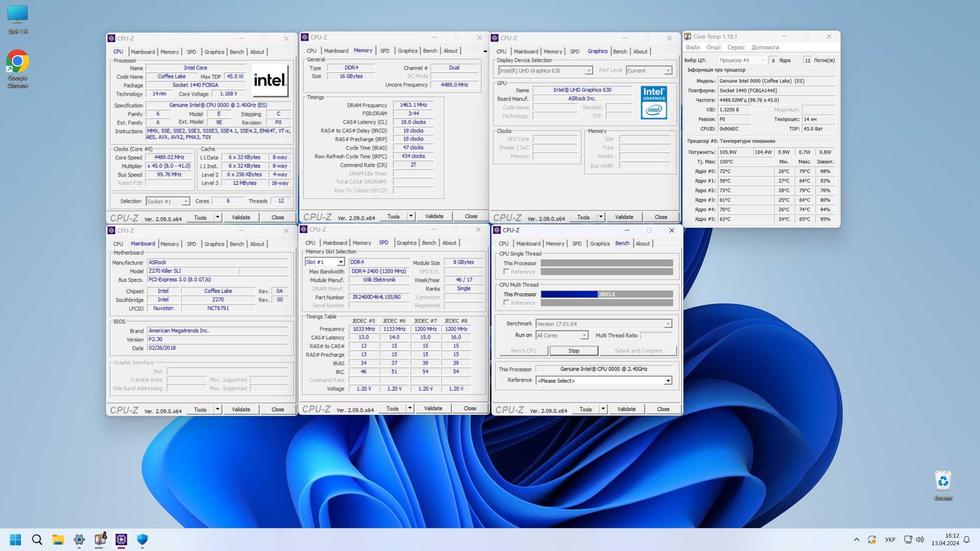Open Файл menu in Core Temp

click(693, 47)
